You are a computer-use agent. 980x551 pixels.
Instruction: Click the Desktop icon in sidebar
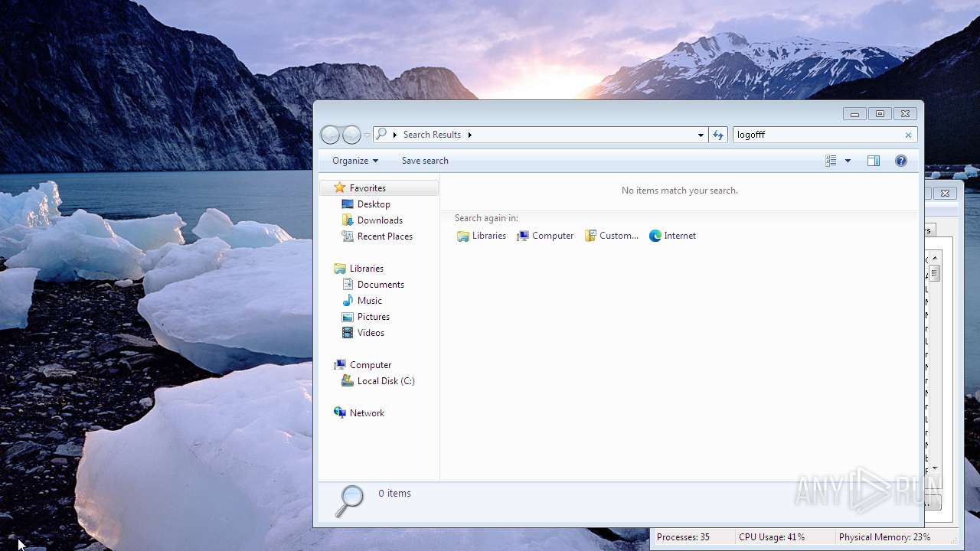click(x=348, y=204)
